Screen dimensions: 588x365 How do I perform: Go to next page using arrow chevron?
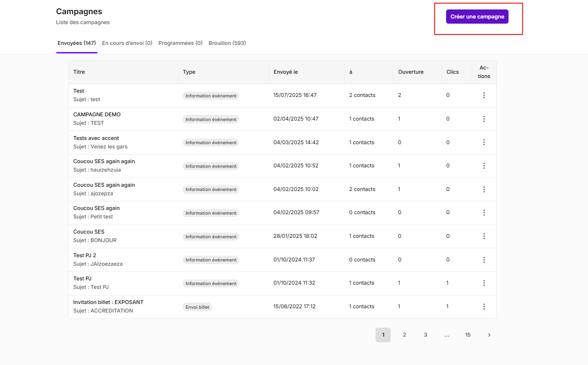coord(489,335)
